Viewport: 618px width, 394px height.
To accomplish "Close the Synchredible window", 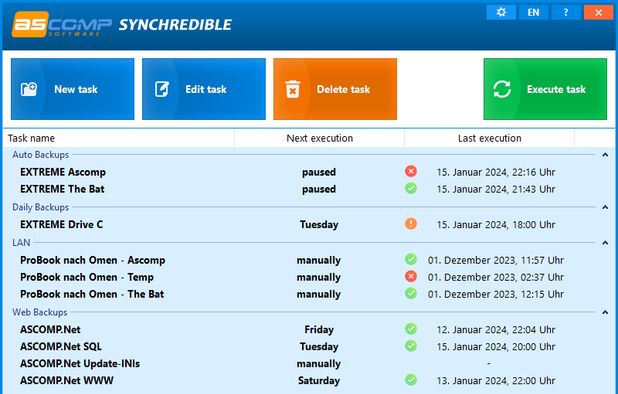I will (x=598, y=12).
